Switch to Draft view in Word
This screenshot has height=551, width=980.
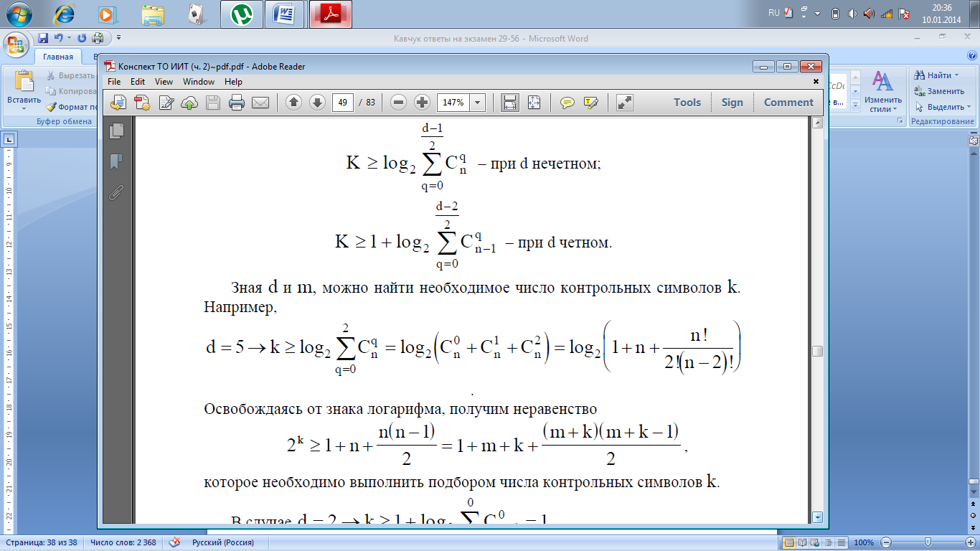(843, 542)
